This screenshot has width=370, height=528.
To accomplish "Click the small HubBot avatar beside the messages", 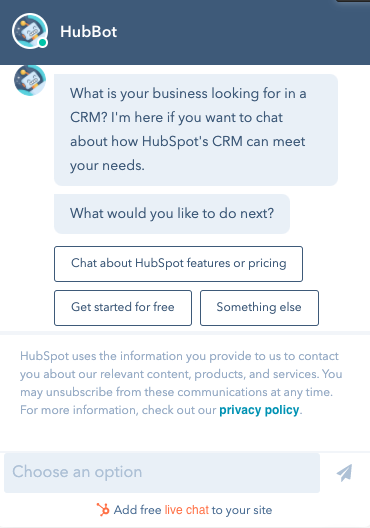I will pos(30,80).
